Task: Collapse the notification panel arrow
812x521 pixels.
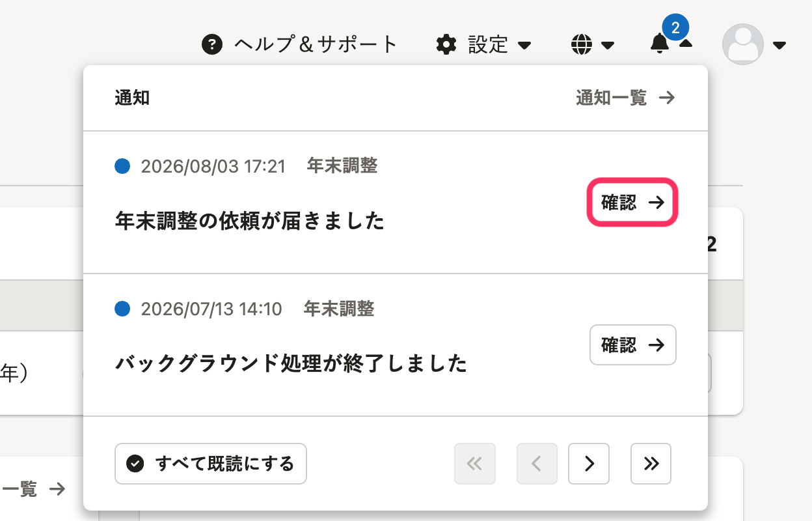Action: point(686,44)
